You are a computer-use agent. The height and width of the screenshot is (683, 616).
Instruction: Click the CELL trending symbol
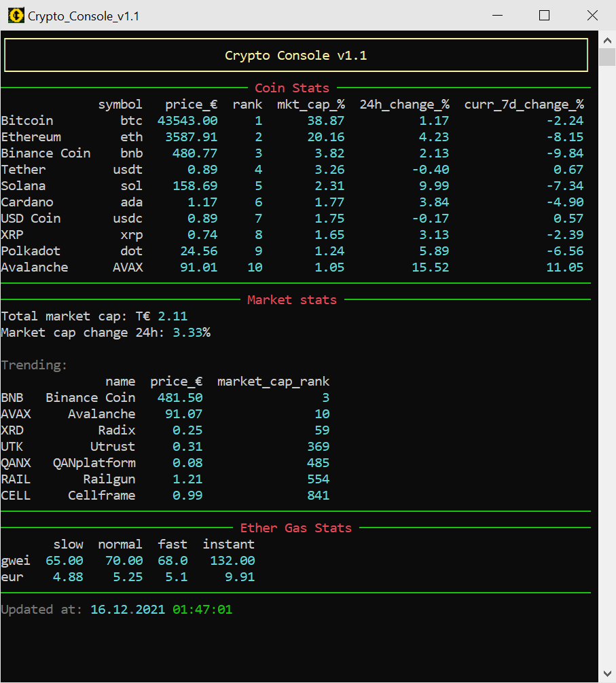tap(16, 496)
